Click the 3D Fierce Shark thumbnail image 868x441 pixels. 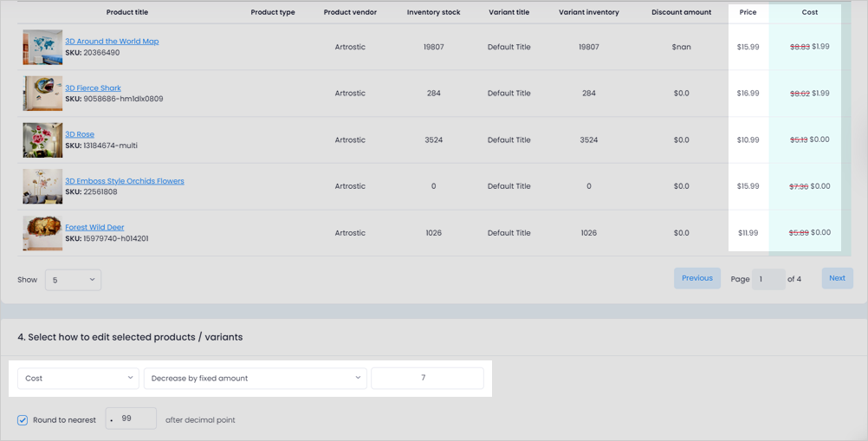click(42, 94)
